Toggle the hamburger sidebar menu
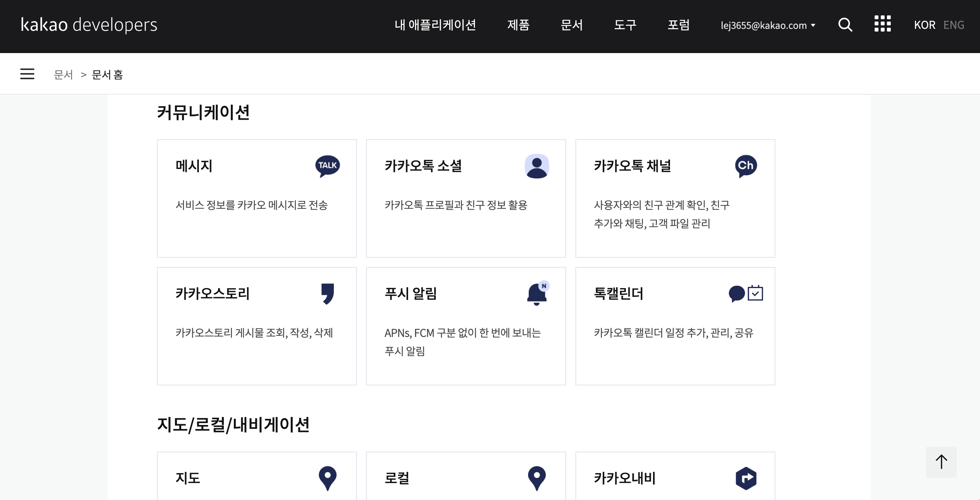Screen dimensions: 980x500 [x=27, y=74]
